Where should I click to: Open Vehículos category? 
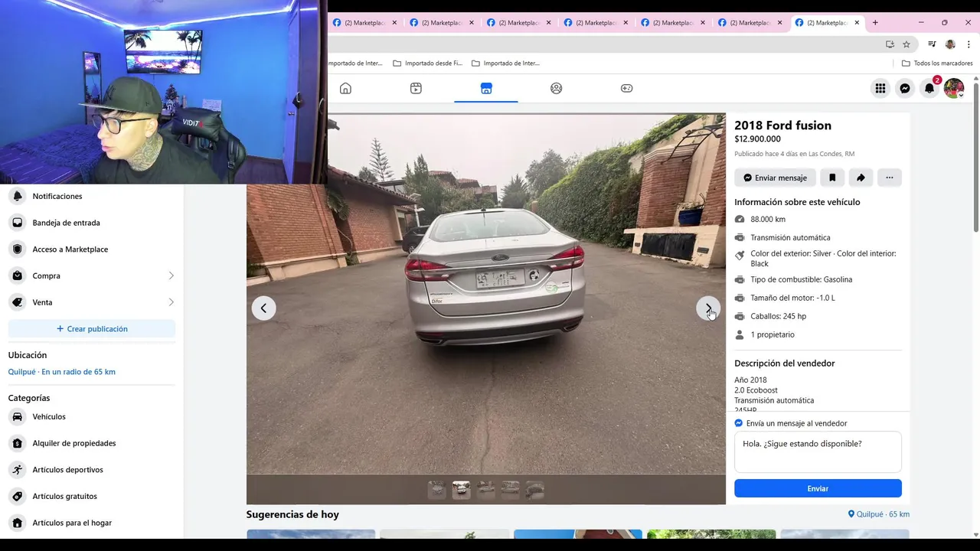(x=92, y=417)
